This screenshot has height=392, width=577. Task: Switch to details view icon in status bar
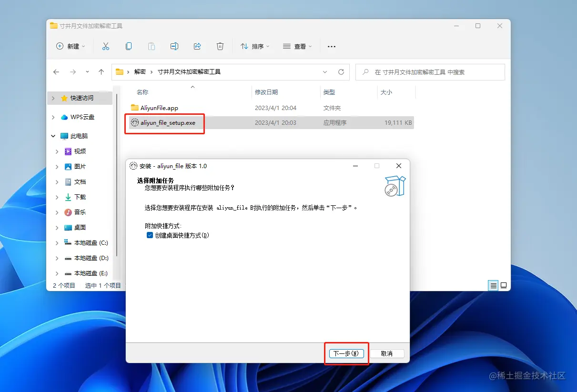point(493,285)
